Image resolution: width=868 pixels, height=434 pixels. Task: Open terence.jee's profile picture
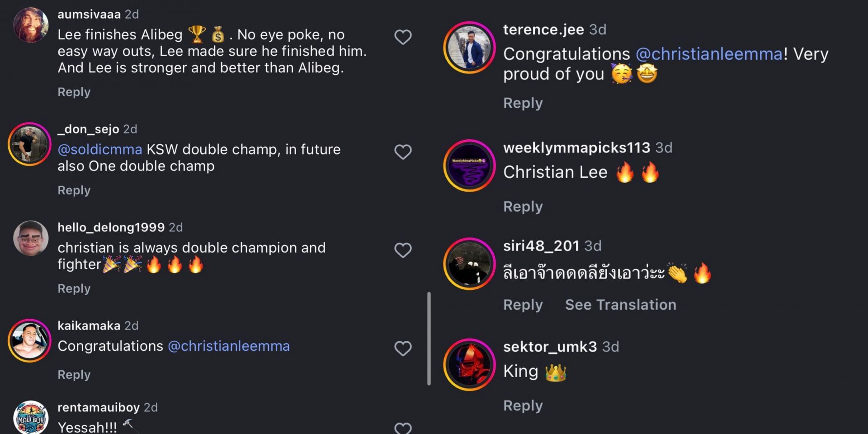469,47
